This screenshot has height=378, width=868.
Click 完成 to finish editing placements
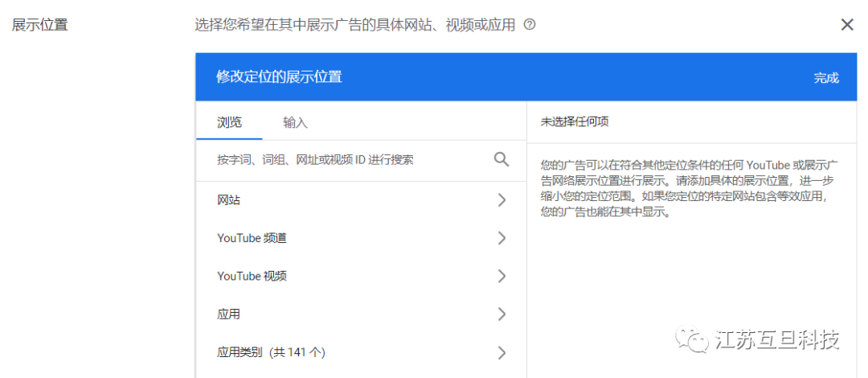point(825,78)
